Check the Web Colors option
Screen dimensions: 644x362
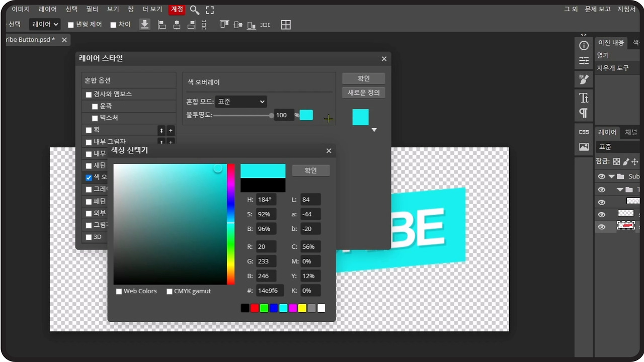tap(119, 292)
